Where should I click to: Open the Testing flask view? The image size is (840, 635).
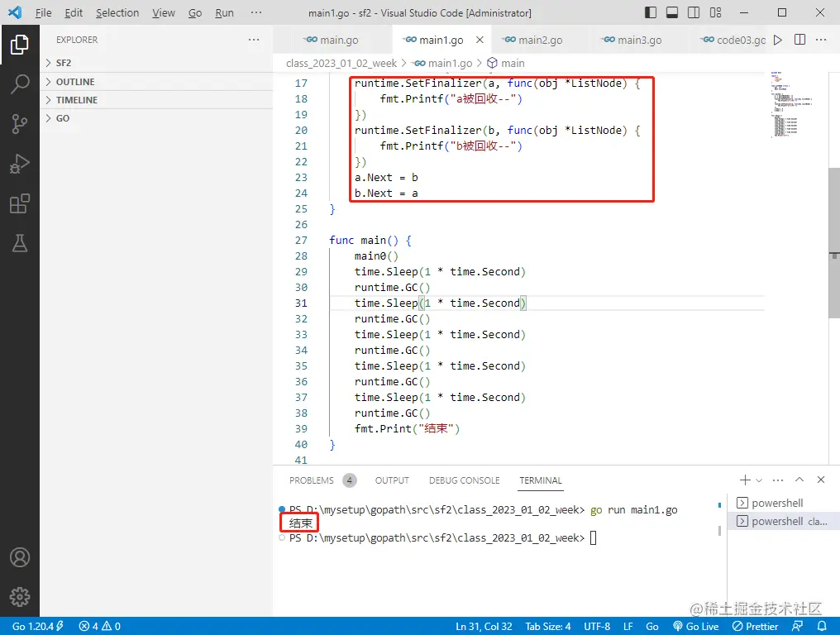tap(19, 243)
